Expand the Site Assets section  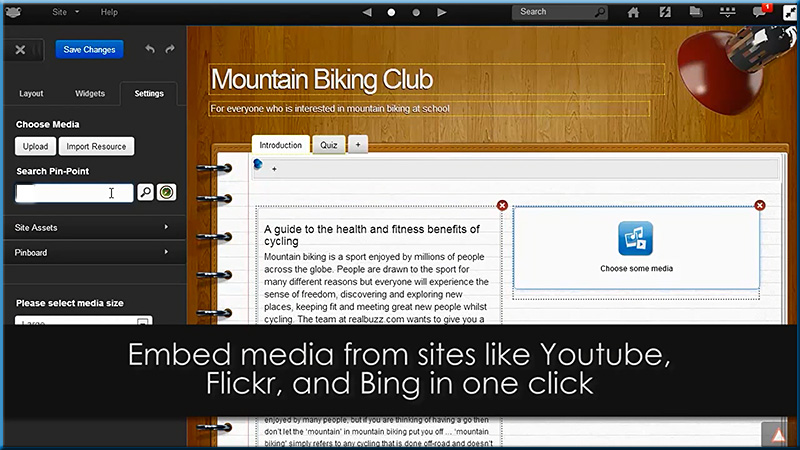(94, 228)
